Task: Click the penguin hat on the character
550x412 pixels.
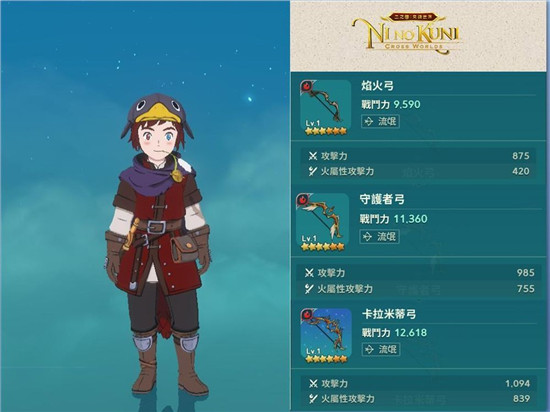Action: (157, 112)
